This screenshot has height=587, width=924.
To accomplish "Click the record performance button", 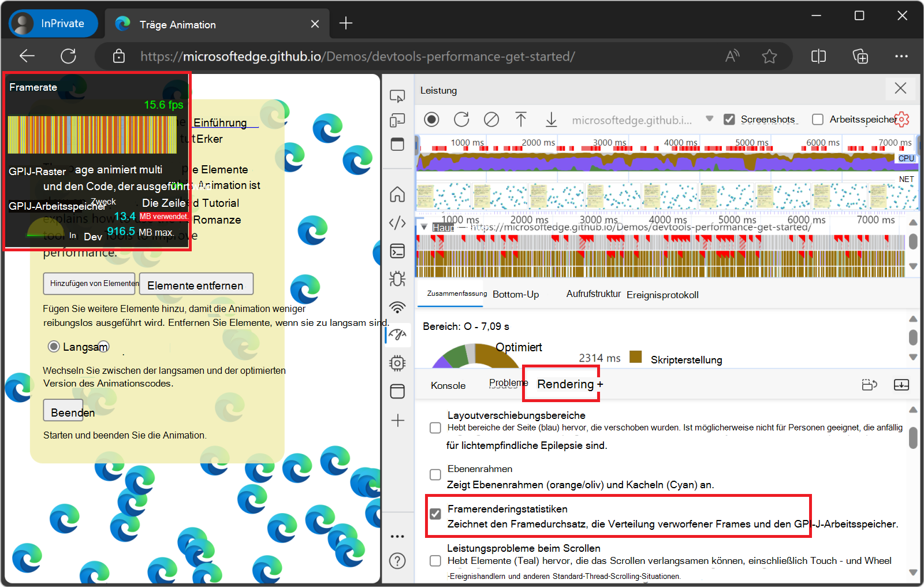I will tap(431, 120).
